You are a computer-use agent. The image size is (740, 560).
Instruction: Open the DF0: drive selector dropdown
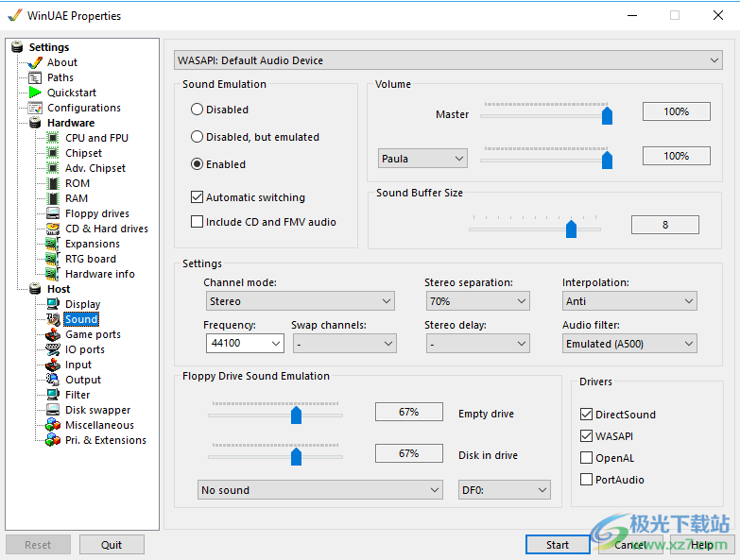[504, 490]
